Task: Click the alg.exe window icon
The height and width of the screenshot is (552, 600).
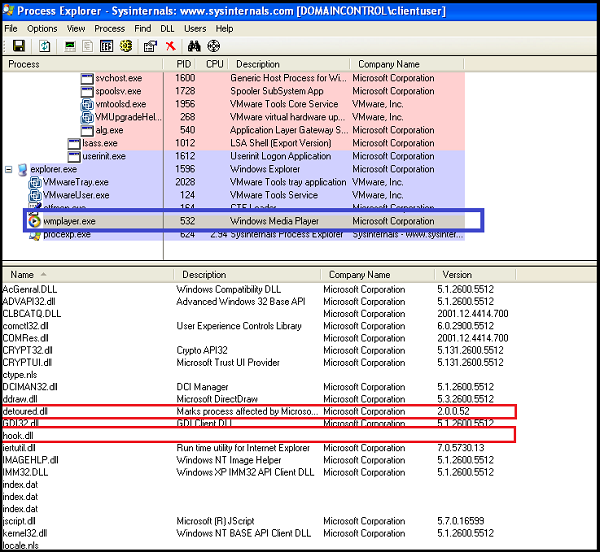Action: [x=87, y=130]
